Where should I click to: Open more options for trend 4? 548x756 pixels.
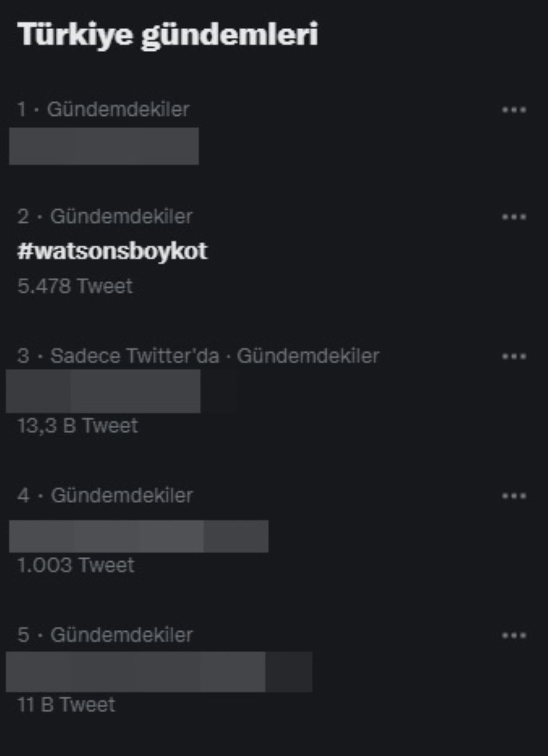514,495
